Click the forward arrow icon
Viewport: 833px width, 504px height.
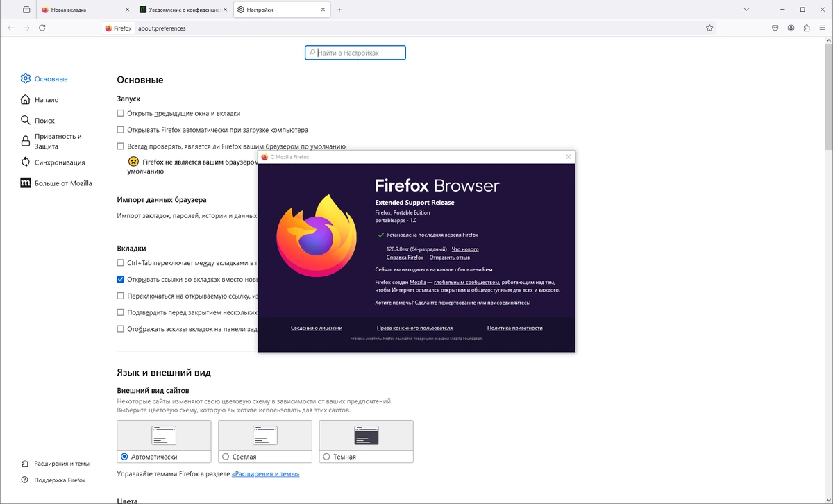26,28
